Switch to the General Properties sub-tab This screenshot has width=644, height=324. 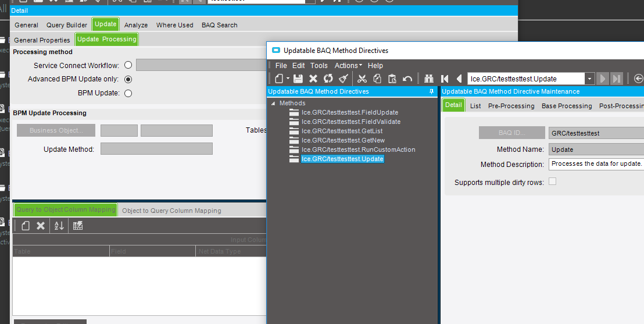42,40
